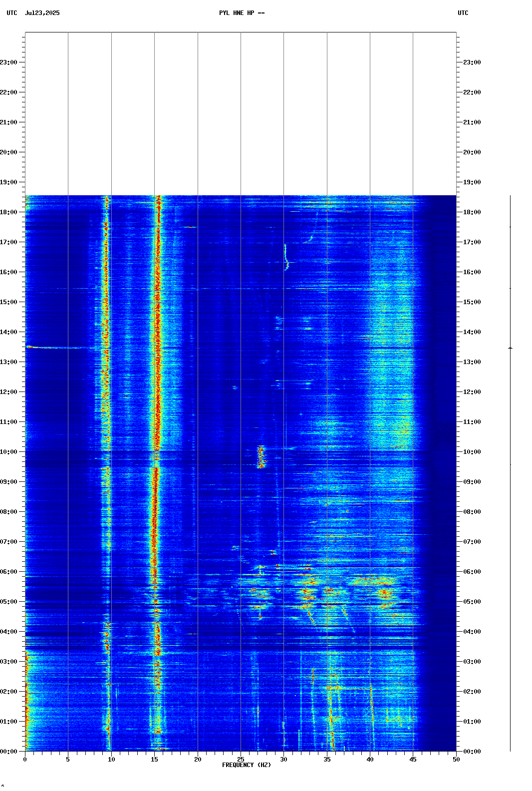Click the '02:00' label on the right time axis
Screen dimensions: 532x791
pyautogui.click(x=472, y=692)
